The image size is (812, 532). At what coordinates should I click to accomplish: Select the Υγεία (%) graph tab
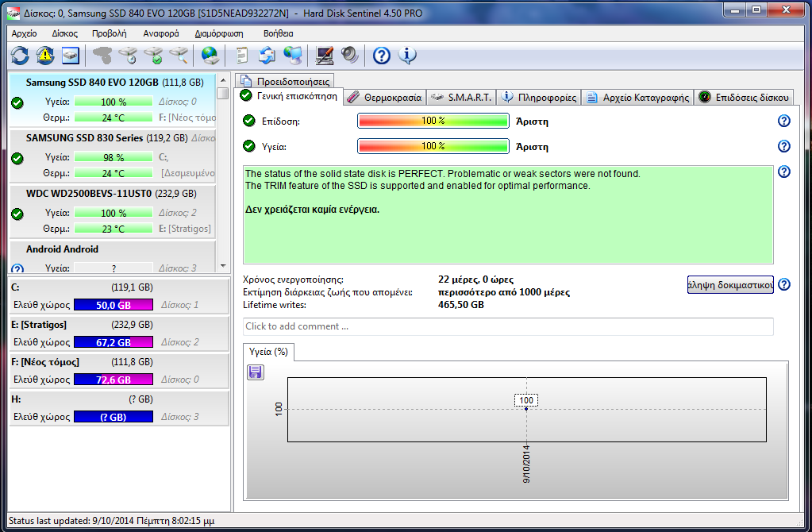268,352
